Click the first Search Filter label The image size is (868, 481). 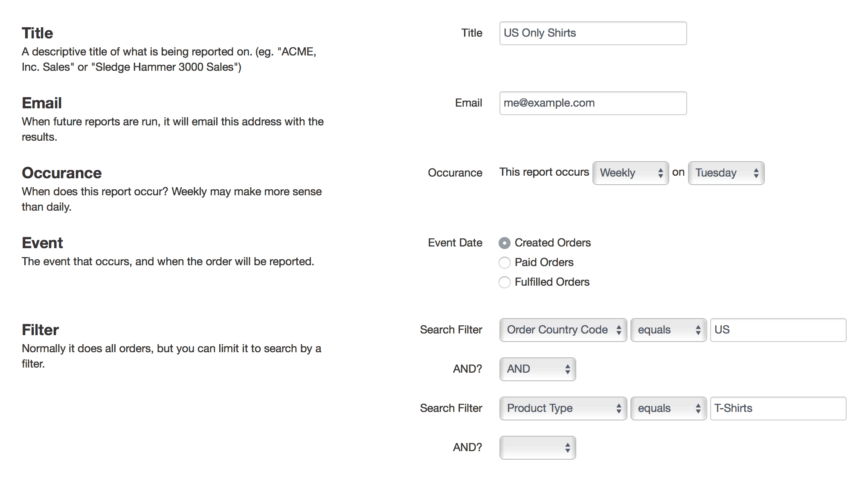(451, 330)
